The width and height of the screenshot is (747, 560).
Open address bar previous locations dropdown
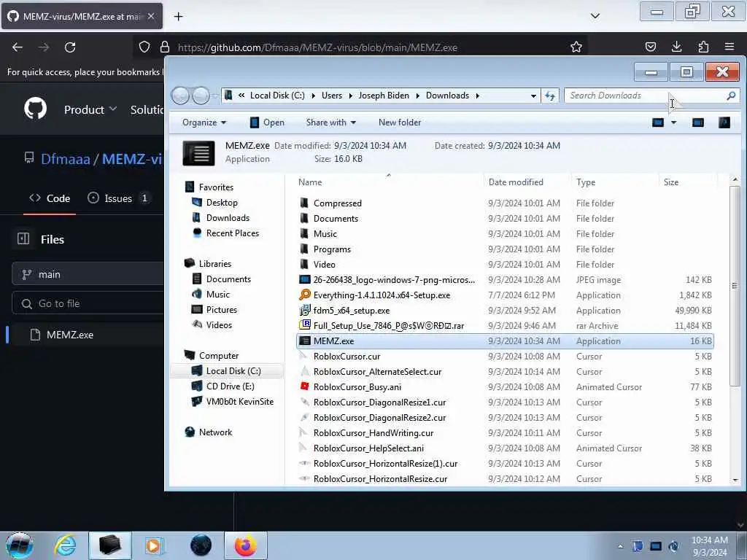533,96
